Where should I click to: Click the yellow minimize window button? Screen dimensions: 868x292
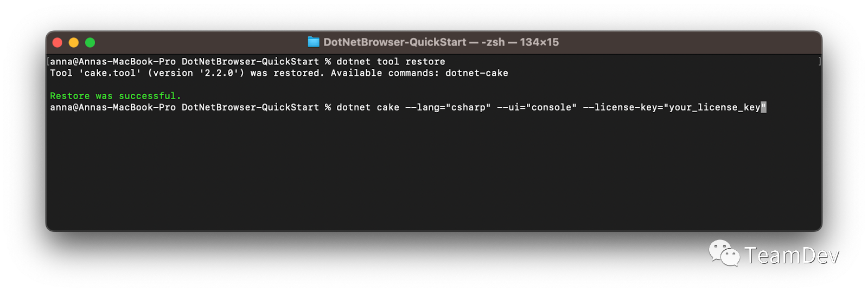click(x=74, y=42)
